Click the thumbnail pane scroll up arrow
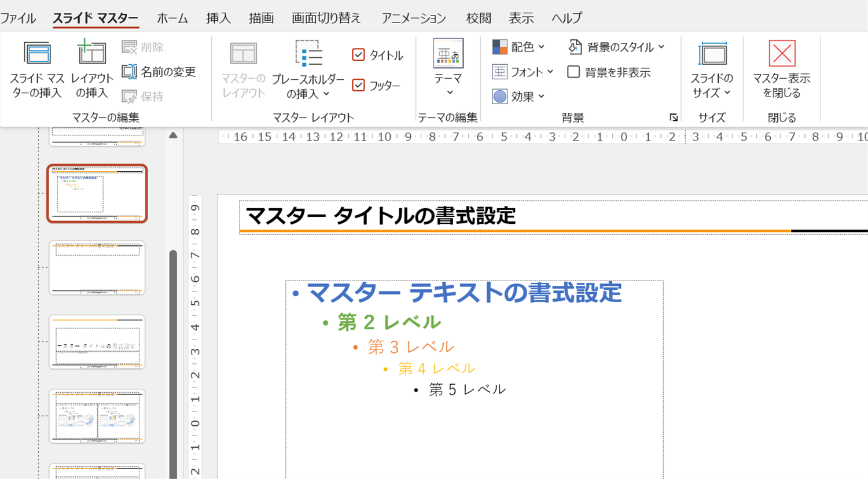868x479 pixels. (173, 135)
